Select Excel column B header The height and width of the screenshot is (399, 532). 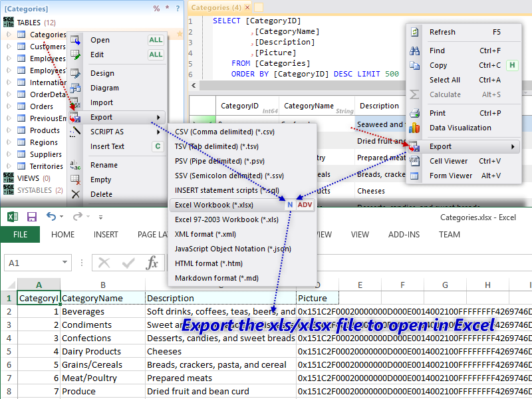click(x=103, y=285)
